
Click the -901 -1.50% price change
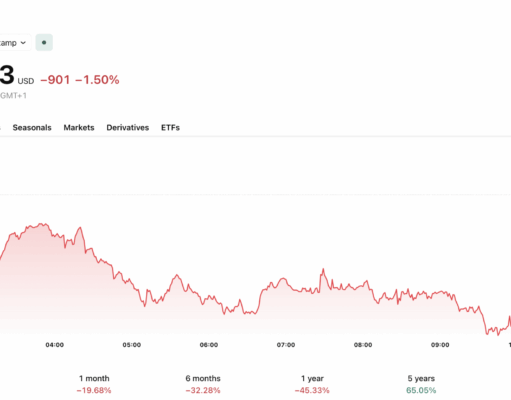pos(80,80)
